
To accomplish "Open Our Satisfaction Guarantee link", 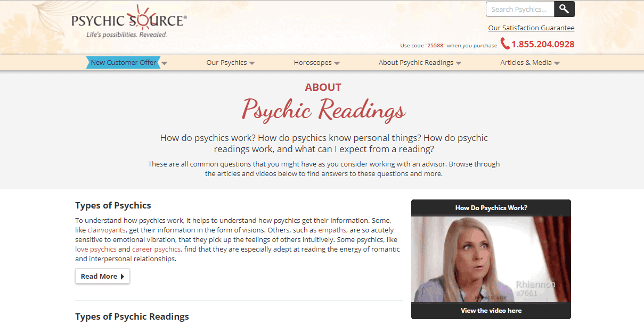I will 531,28.
